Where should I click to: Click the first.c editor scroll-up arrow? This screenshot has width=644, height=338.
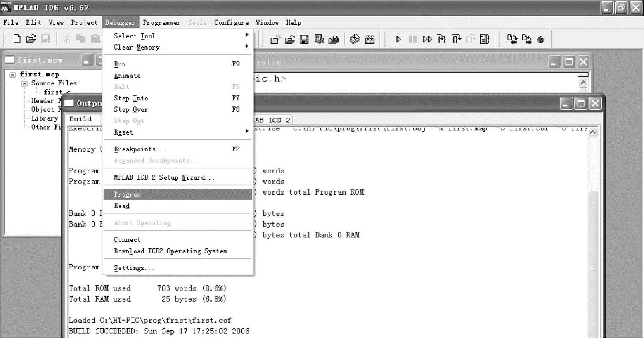pyautogui.click(x=583, y=82)
